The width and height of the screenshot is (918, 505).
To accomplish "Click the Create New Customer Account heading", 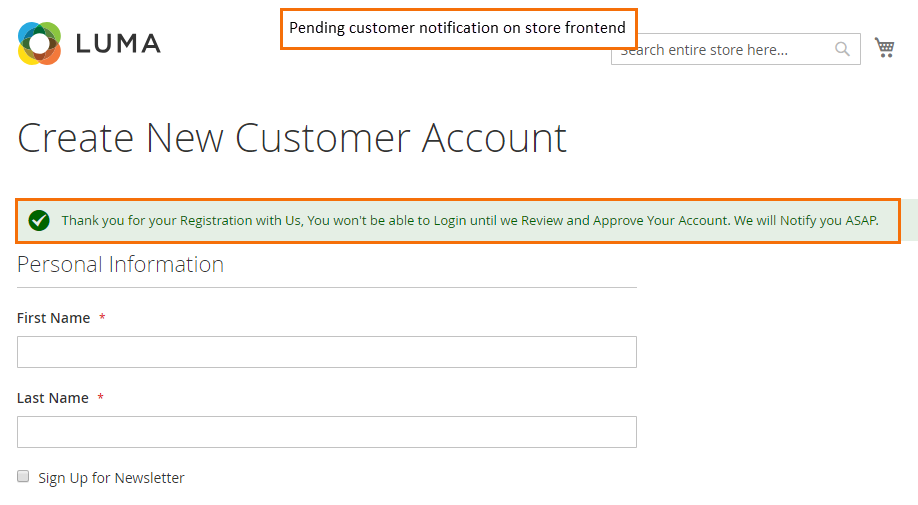I will [292, 137].
